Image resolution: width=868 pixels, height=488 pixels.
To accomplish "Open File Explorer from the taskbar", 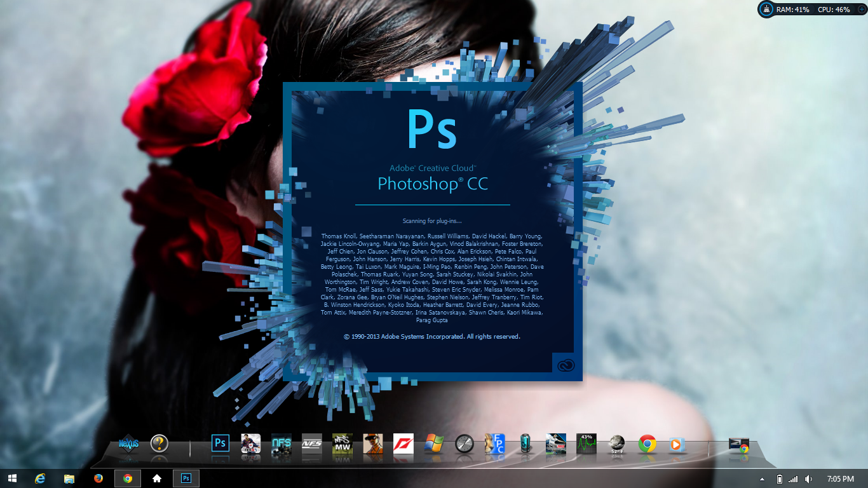I will coord(69,478).
